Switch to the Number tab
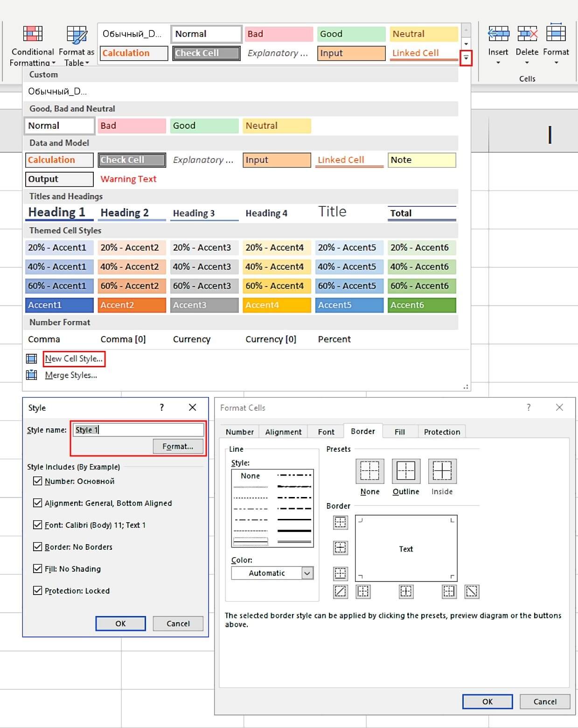Image resolution: width=578 pixels, height=728 pixels. click(240, 432)
